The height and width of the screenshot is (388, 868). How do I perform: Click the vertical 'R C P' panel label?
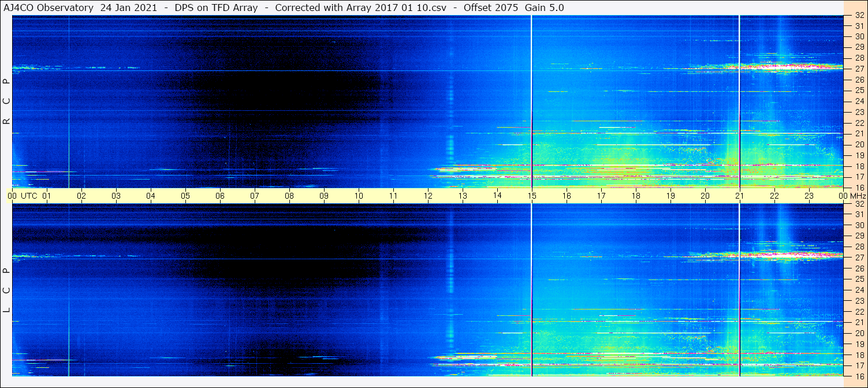click(x=6, y=102)
